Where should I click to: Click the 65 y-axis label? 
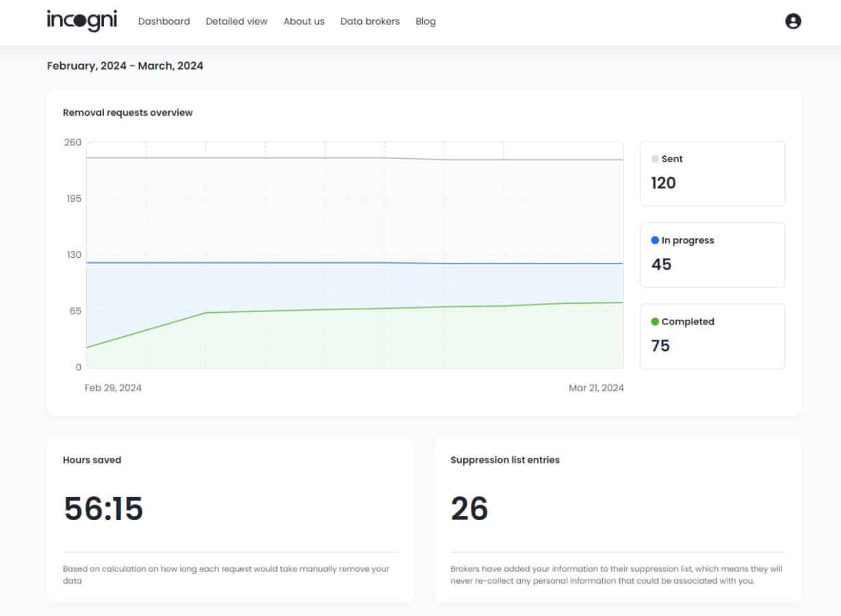pyautogui.click(x=75, y=311)
